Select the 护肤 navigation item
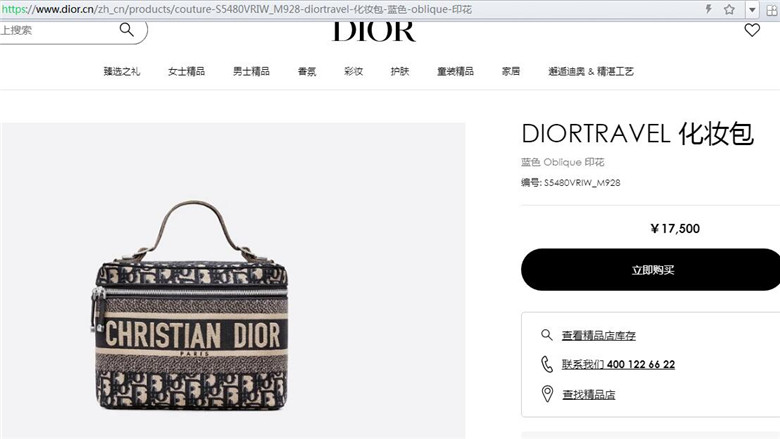Screen dimensions: 780x439 click(400, 72)
